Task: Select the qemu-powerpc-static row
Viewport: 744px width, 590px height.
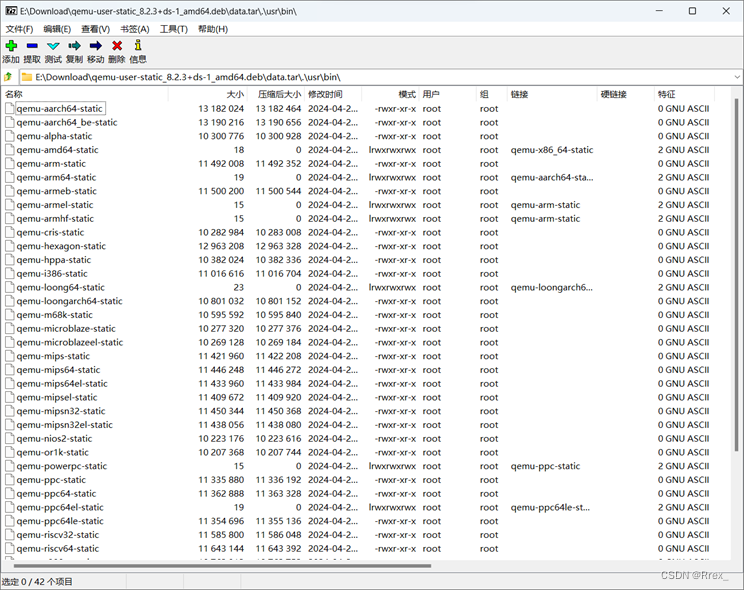Action: click(357, 467)
